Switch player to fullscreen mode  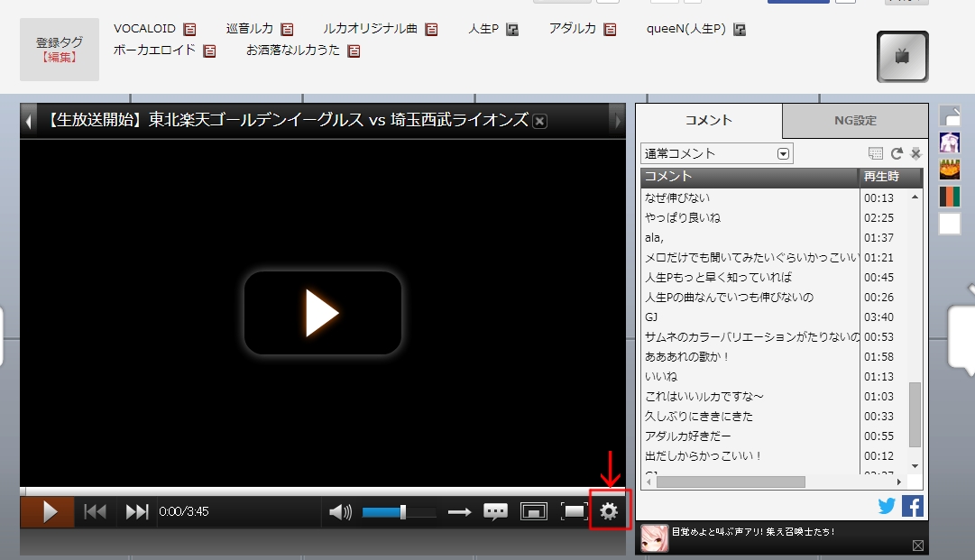(574, 511)
